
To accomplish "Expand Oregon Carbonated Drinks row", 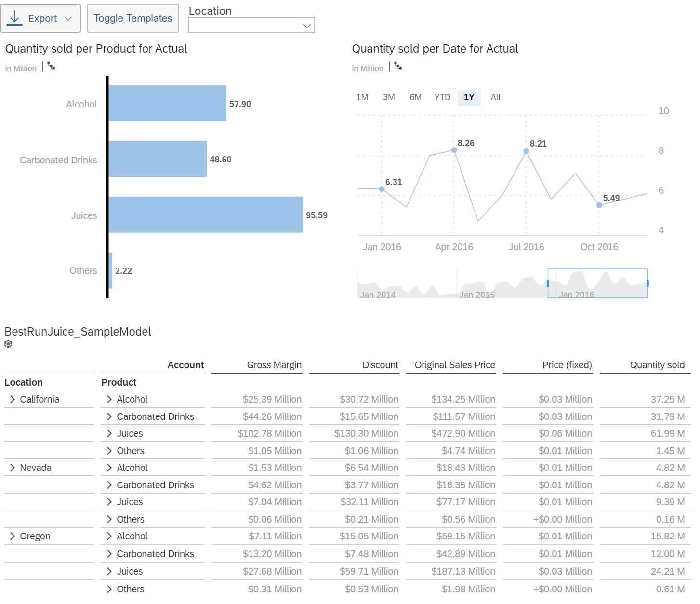I will point(109,554).
